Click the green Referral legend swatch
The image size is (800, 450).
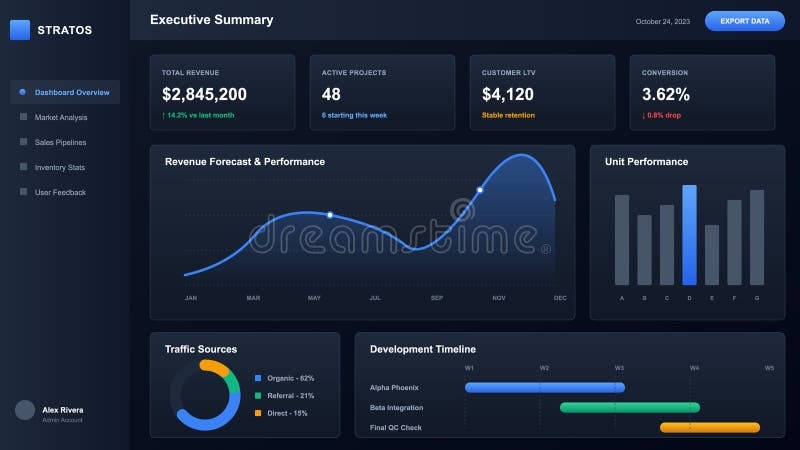pos(258,395)
